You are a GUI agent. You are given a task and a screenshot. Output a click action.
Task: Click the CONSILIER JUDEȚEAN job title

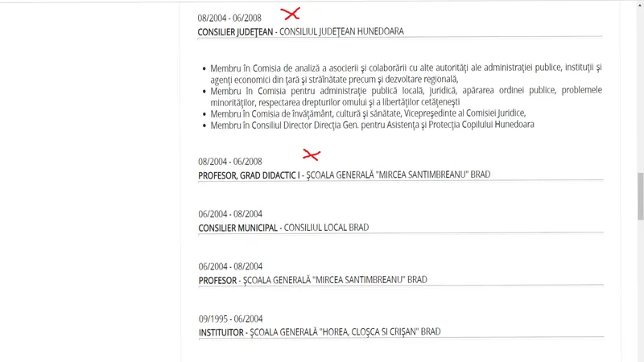click(x=235, y=31)
